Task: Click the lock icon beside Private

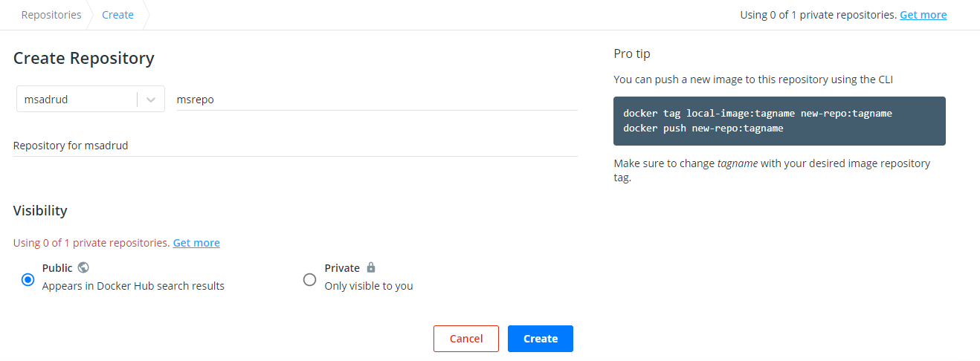Action: (371, 267)
